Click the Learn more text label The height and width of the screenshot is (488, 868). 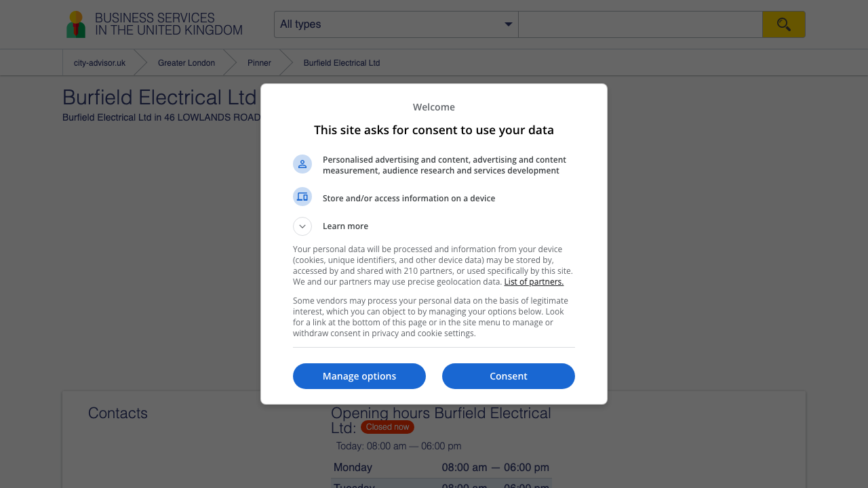[x=345, y=226]
